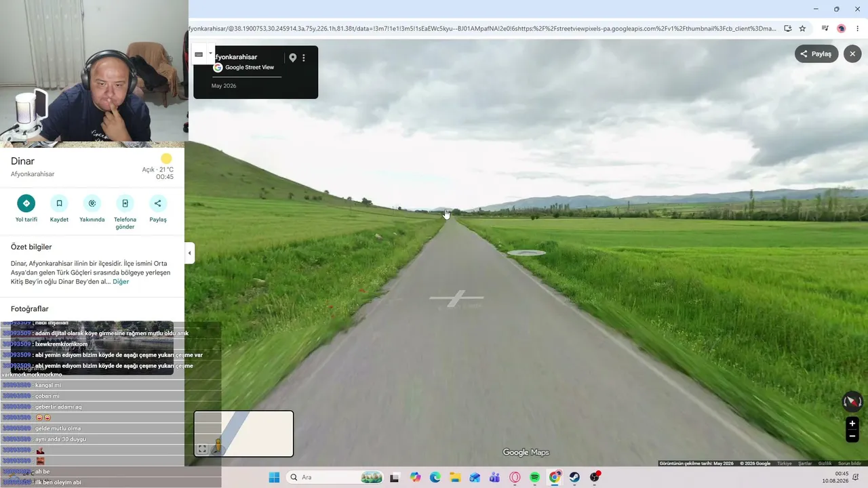
Task: Click the Paylaş button in Street View
Action: [816, 54]
